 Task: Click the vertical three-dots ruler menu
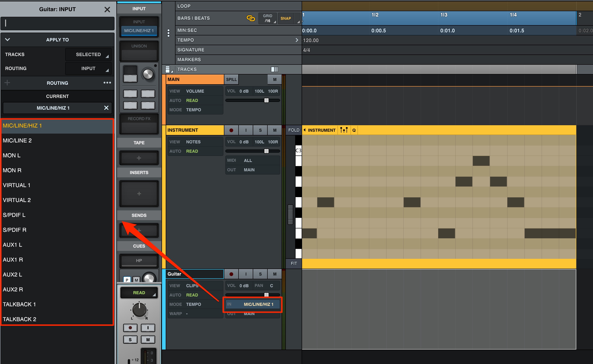pyautogui.click(x=168, y=33)
